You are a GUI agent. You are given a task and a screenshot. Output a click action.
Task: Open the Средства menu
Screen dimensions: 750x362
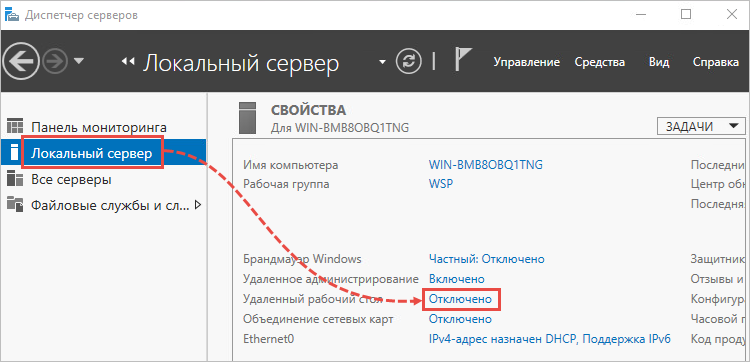599,62
